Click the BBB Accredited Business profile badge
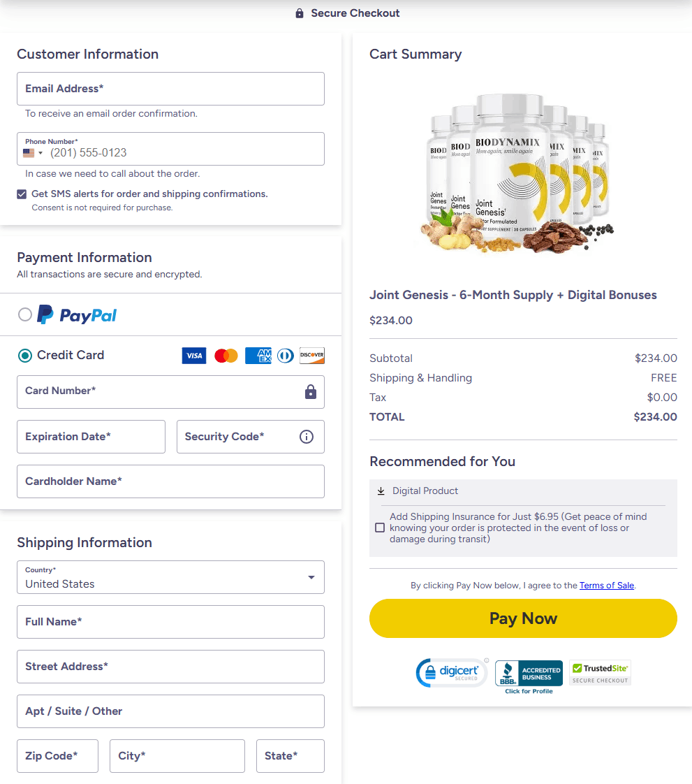692x784 pixels. [529, 674]
